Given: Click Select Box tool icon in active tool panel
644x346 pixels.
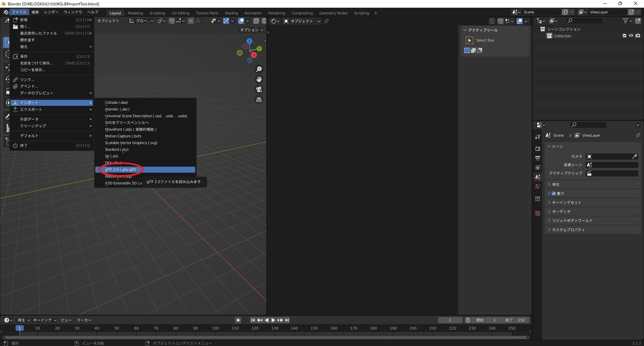Looking at the screenshot, I should pyautogui.click(x=470, y=40).
